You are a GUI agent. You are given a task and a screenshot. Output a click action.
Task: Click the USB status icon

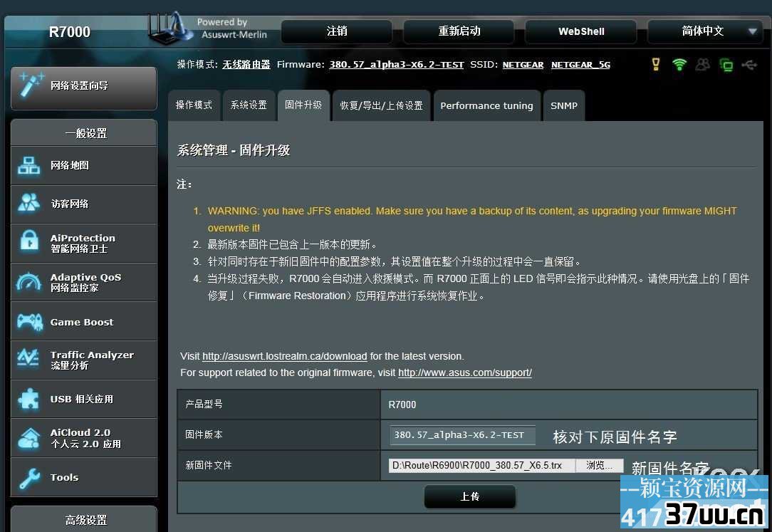pyautogui.click(x=749, y=65)
